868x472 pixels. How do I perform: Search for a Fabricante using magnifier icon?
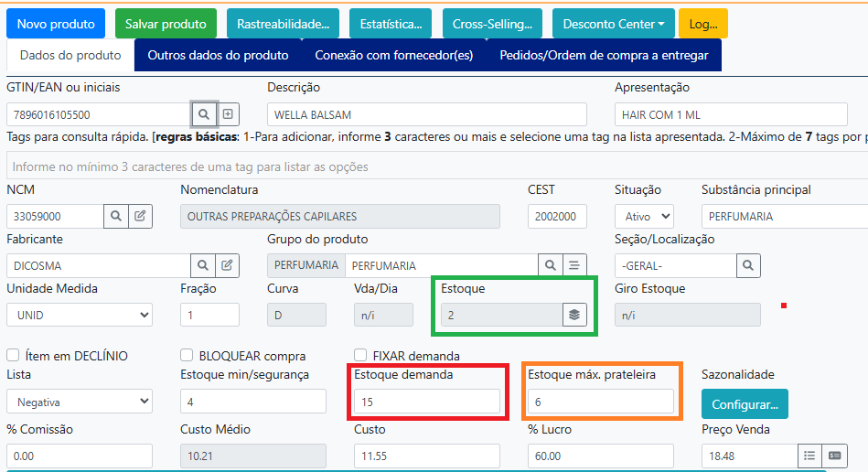204,265
